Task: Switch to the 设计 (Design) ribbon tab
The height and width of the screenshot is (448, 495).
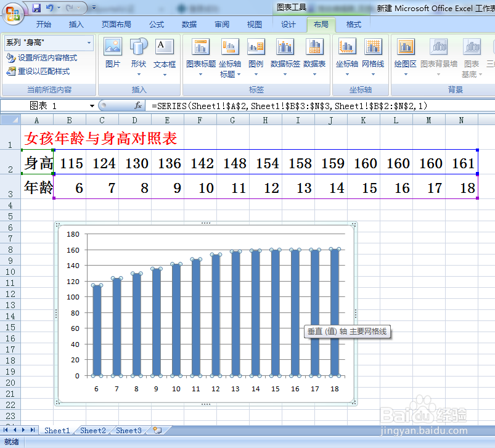Action: (287, 25)
